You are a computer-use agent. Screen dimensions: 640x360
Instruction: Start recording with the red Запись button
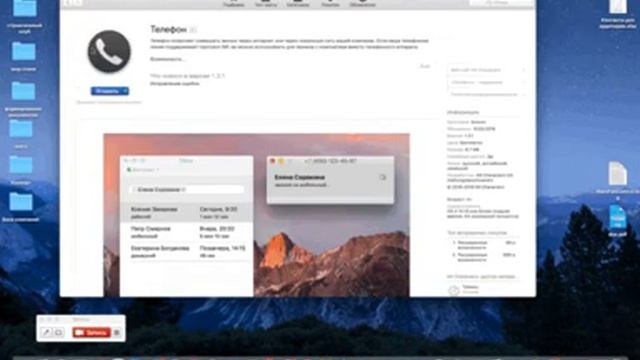(91, 333)
